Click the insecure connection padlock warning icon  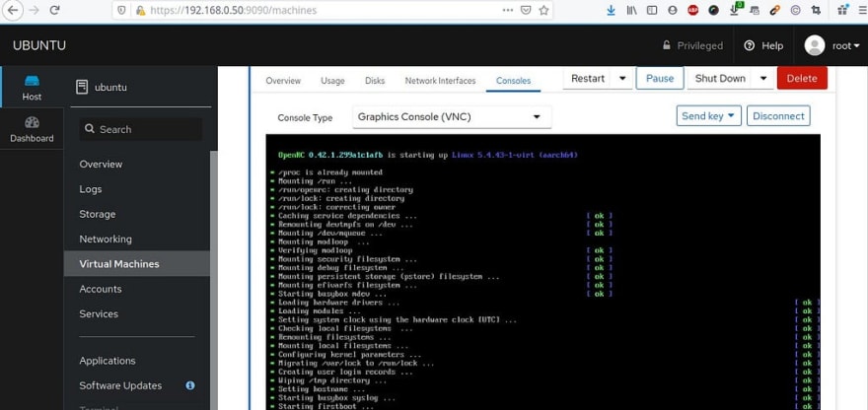141,10
